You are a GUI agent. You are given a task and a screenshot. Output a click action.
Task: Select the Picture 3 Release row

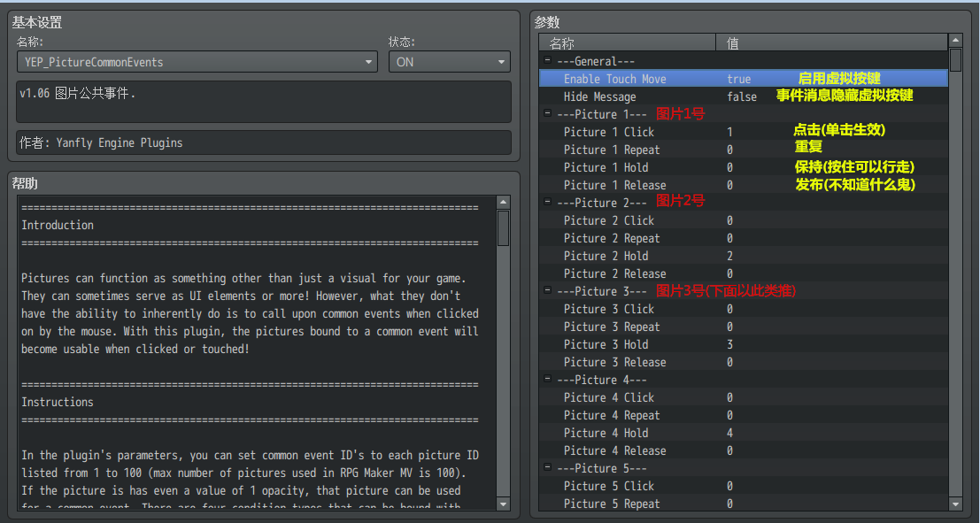pyautogui.click(x=744, y=362)
